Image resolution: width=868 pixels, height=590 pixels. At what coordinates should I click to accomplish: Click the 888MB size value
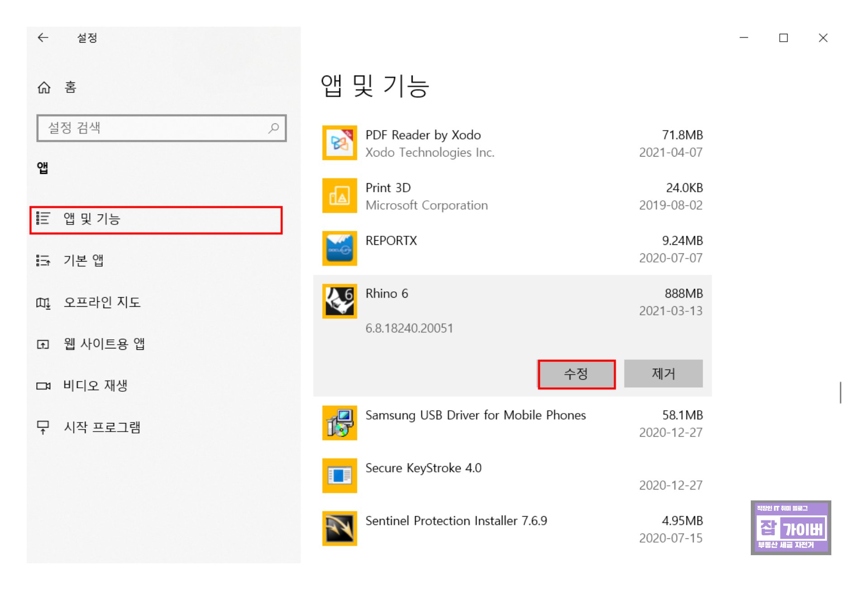tap(684, 294)
